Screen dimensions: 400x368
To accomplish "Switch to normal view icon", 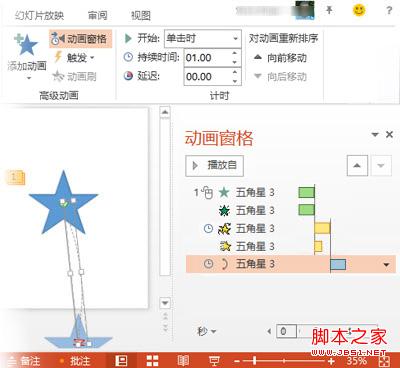I will pos(121,360).
